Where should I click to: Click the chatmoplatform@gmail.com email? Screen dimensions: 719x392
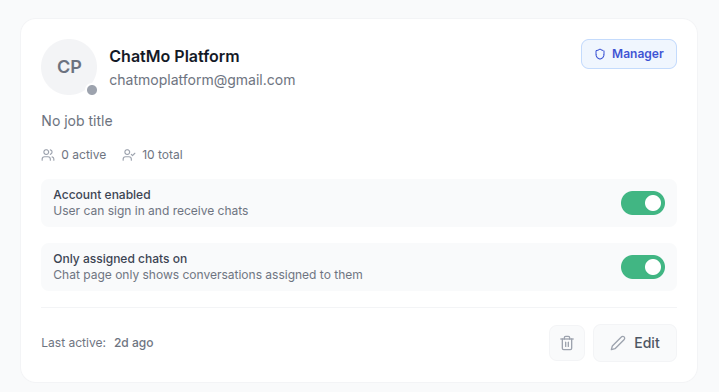202,80
